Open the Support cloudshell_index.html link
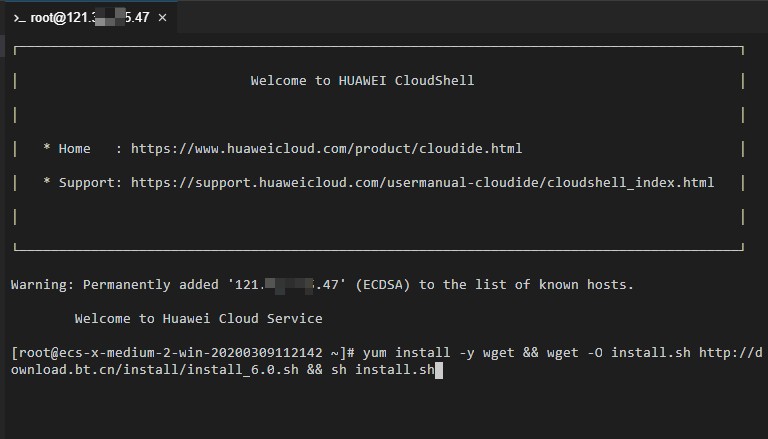768x439 pixels. [422, 183]
